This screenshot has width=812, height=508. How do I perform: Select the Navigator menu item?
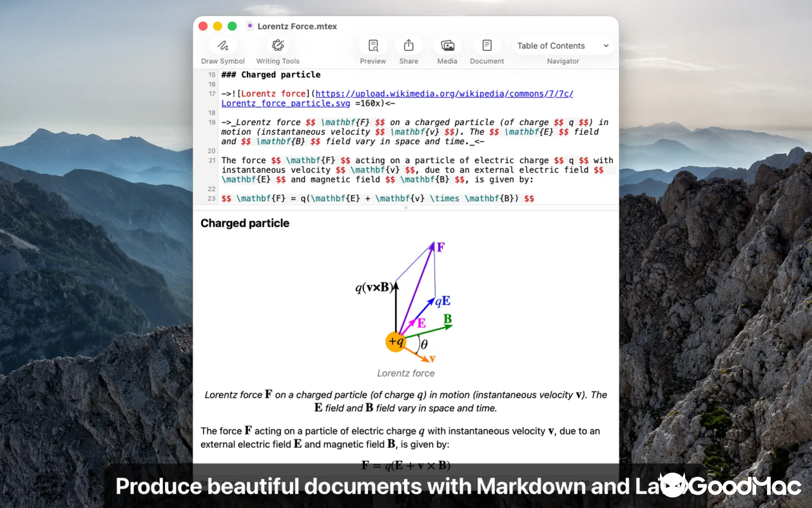pyautogui.click(x=563, y=61)
